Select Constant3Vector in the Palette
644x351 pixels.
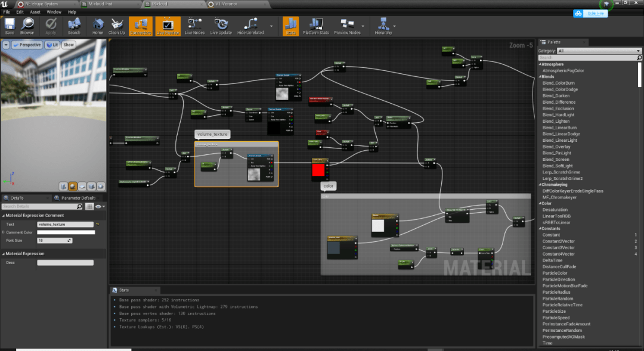pyautogui.click(x=559, y=248)
